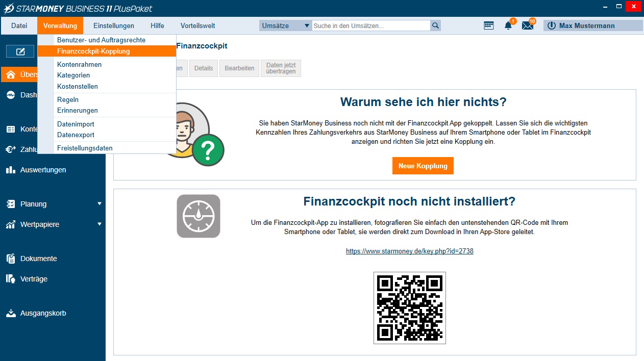Open Ausgangskorb in the sidebar
Image resolution: width=644 pixels, height=361 pixels.
(x=43, y=313)
